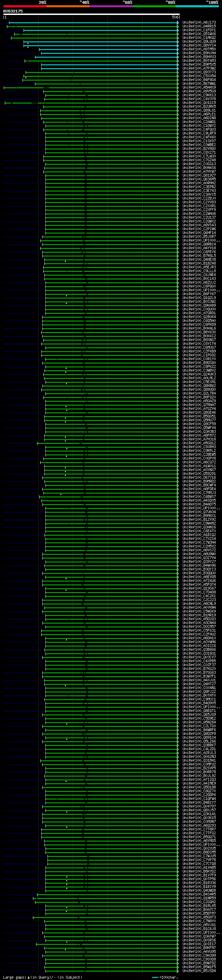Image resolution: width=222 pixels, height=980 pixels.
Task: Select the UniRef100_Q19S67 label
Action: [199, 588]
